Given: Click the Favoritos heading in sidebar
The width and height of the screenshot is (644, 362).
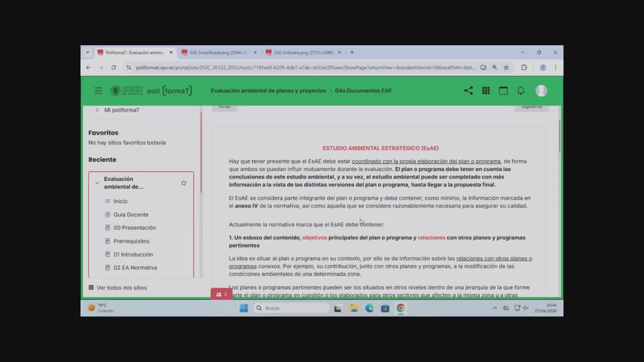Looking at the screenshot, I should 103,133.
